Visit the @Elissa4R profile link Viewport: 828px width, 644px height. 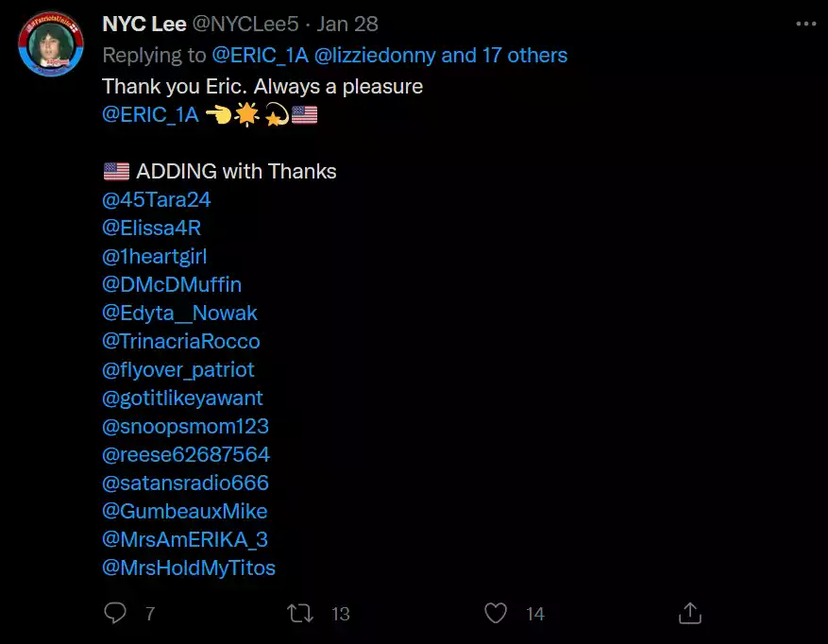[x=151, y=229]
